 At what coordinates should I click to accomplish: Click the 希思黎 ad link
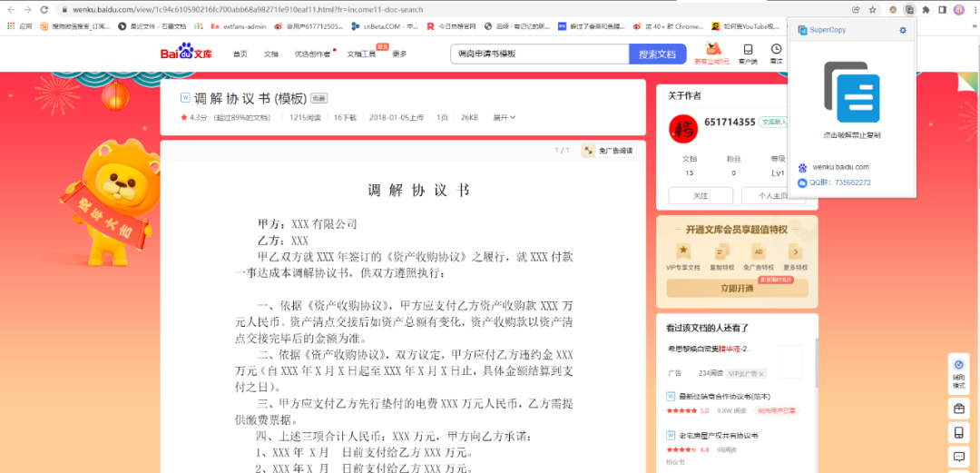(x=709, y=349)
